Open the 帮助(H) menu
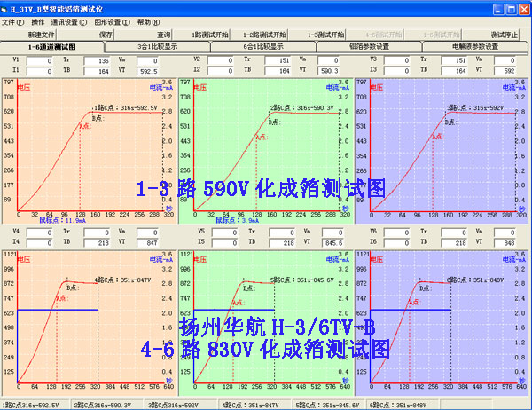This screenshot has height=410, width=532. click(149, 22)
